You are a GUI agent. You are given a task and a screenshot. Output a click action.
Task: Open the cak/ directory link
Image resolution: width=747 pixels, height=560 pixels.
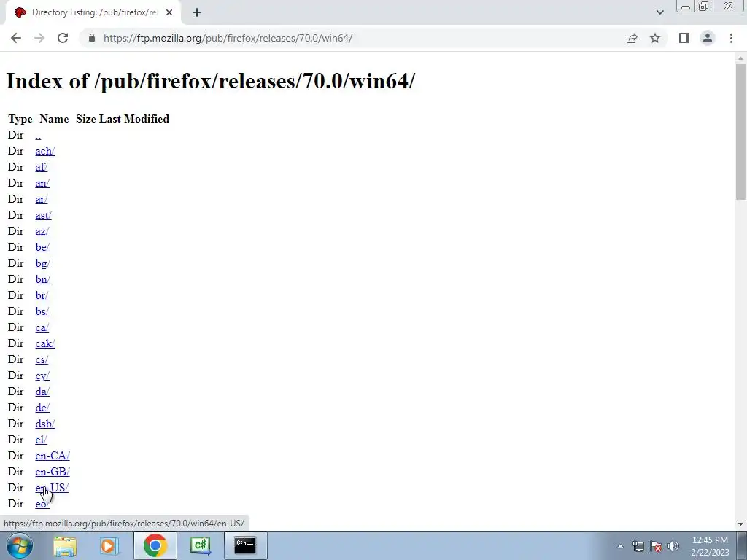(x=44, y=344)
